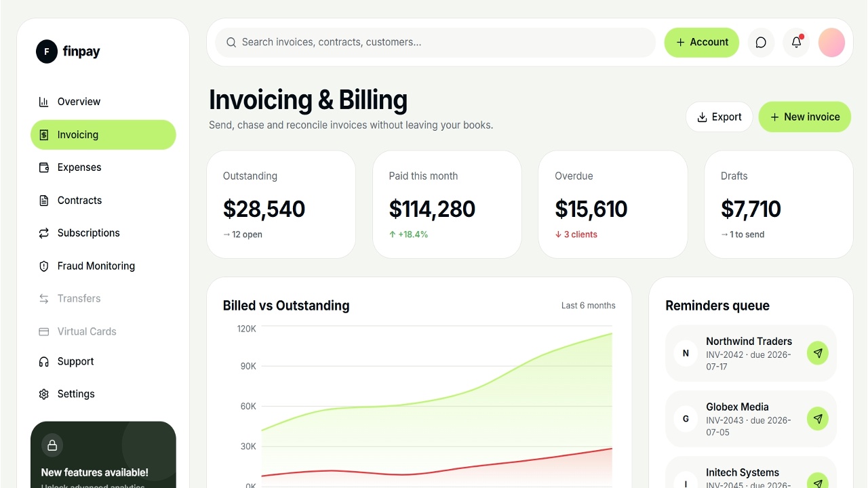The image size is (868, 488).
Task: Click the Account button
Action: tap(702, 42)
